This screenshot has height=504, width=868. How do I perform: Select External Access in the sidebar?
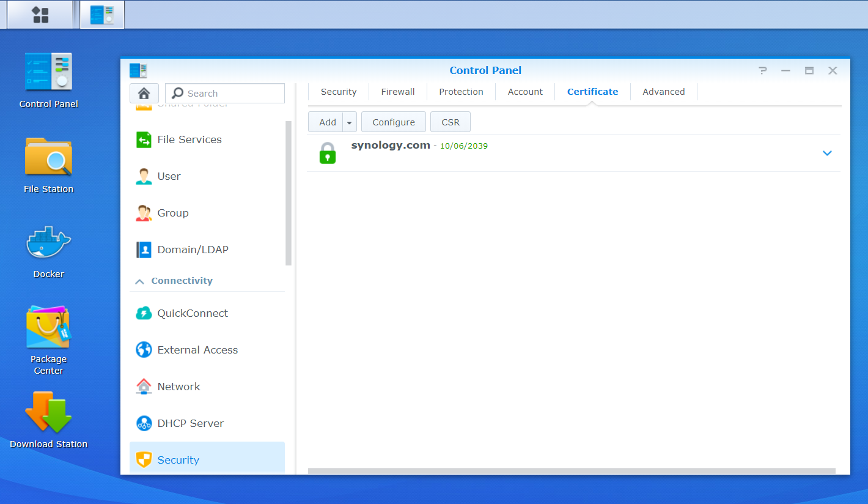[207, 350]
